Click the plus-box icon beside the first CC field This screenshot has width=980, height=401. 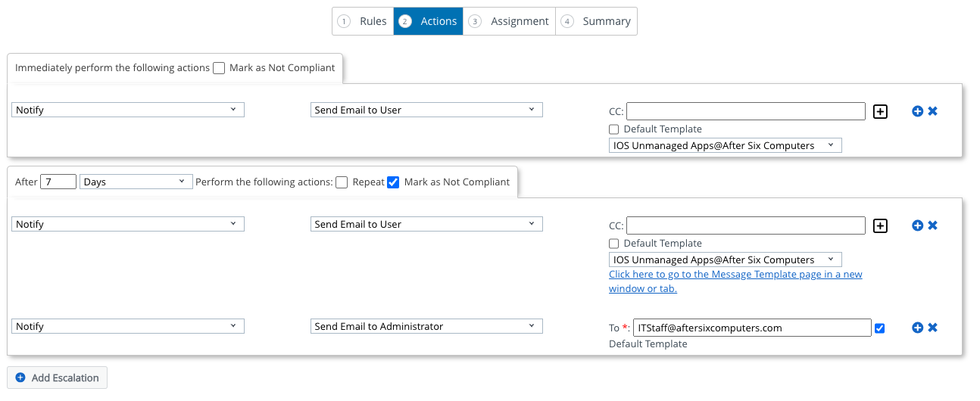pyautogui.click(x=880, y=111)
